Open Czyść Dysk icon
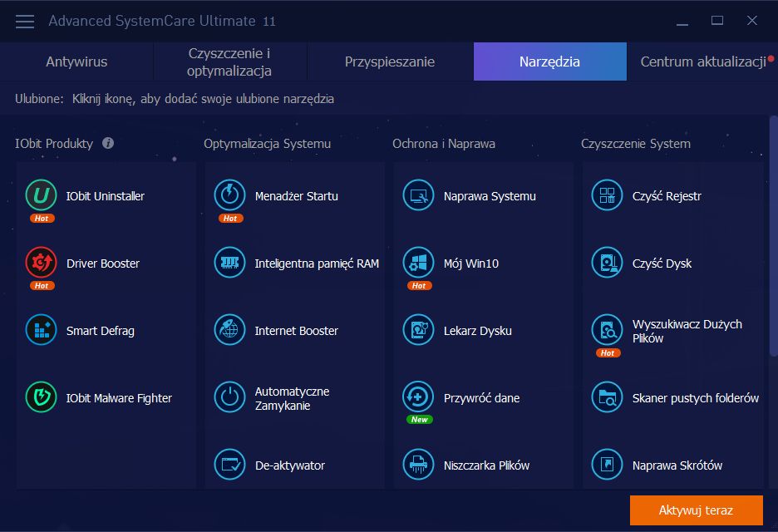778x532 pixels. click(x=608, y=263)
